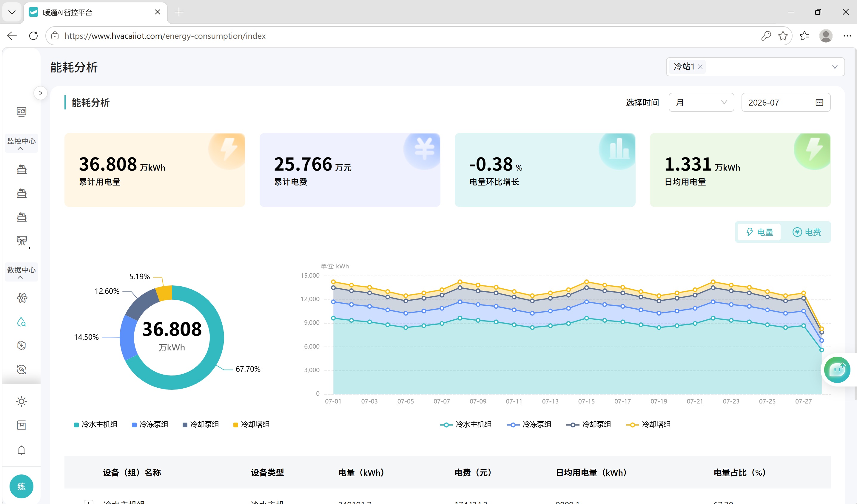Open the air-conditioning unit icon in the sidebar
Screen dimensions: 857x504
pos(21,241)
